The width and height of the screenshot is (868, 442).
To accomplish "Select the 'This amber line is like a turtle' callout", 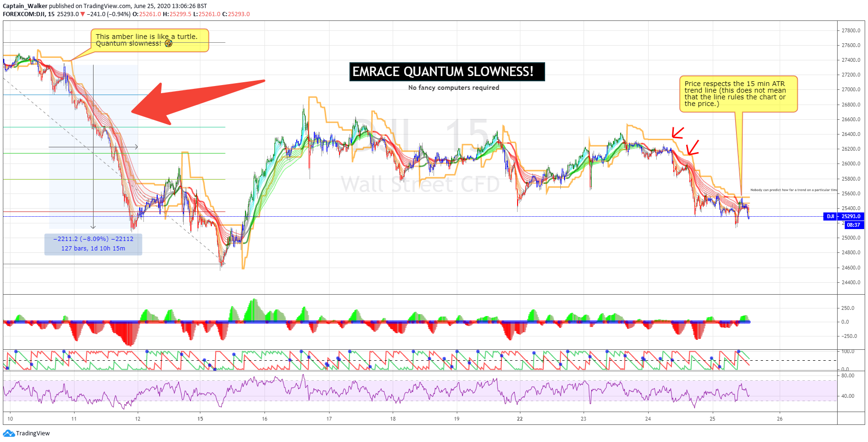I will pyautogui.click(x=150, y=40).
